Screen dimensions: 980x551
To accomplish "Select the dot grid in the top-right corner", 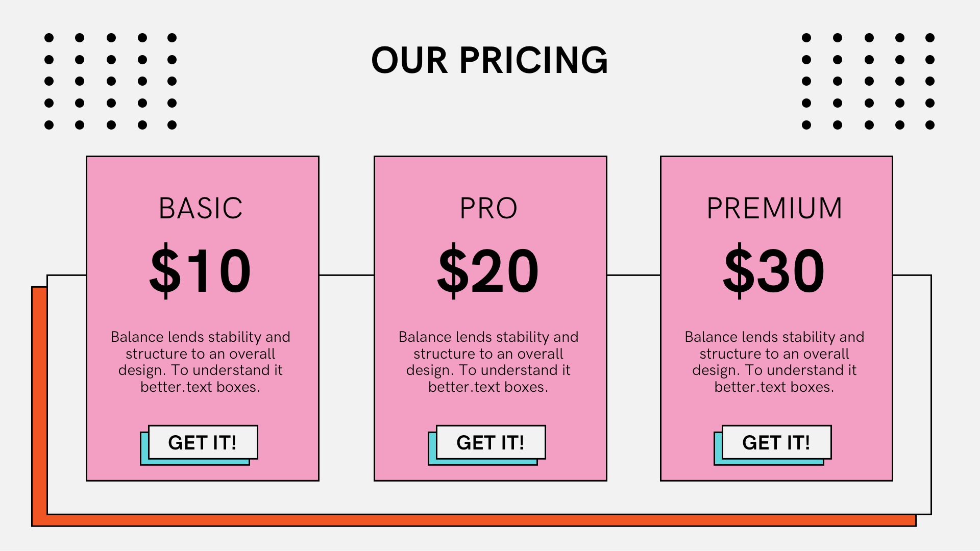I will coord(868,81).
